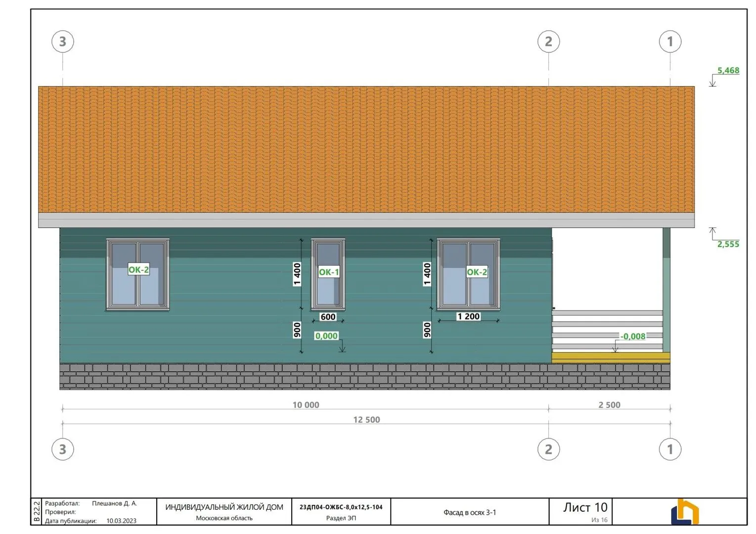The image size is (756, 534).
Task: Select the 2,555 eave elevation marker
Action: pos(728,244)
